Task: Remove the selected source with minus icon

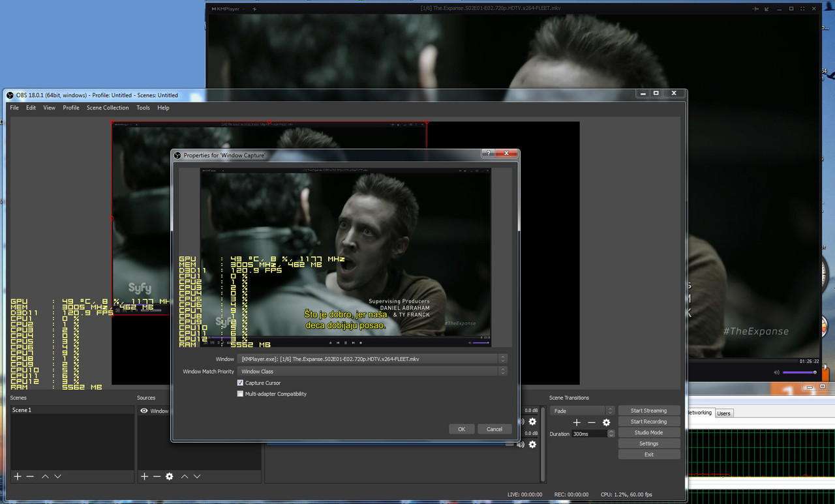Action: pyautogui.click(x=157, y=477)
